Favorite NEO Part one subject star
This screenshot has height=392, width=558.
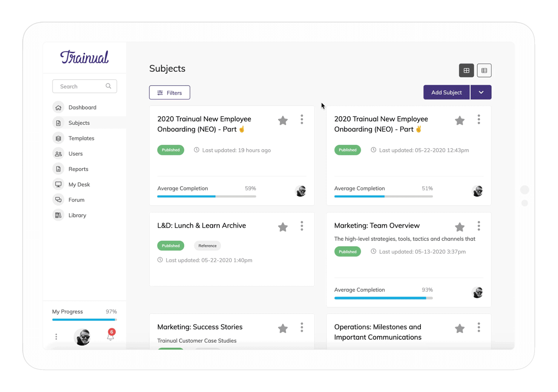pyautogui.click(x=283, y=121)
